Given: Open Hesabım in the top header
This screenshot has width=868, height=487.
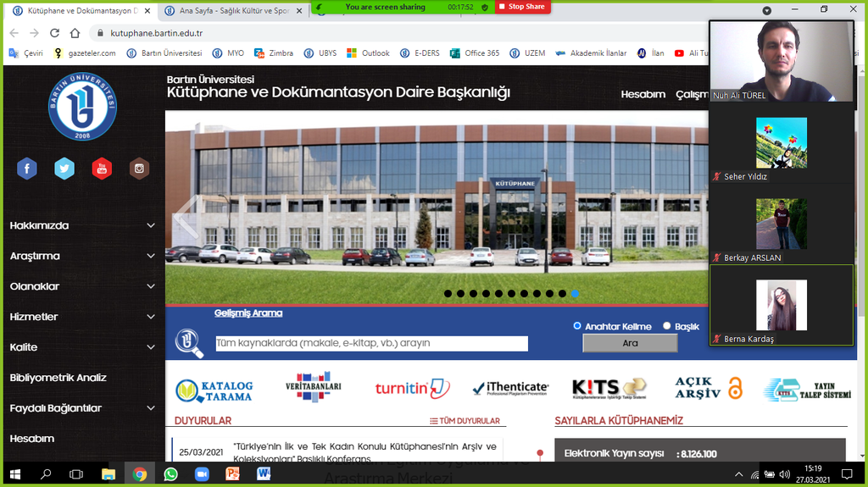Looking at the screenshot, I should click(643, 94).
